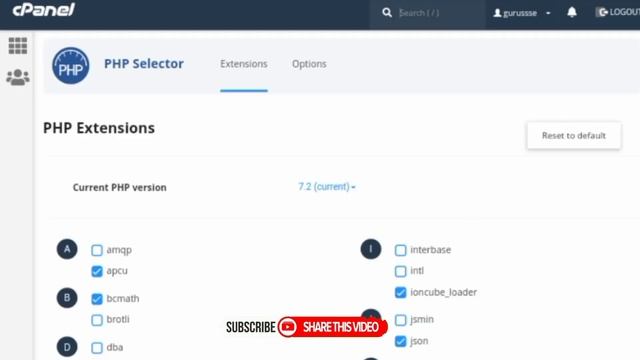The width and height of the screenshot is (640, 360).
Task: Enable the amqp extension checkbox
Action: [x=97, y=250]
